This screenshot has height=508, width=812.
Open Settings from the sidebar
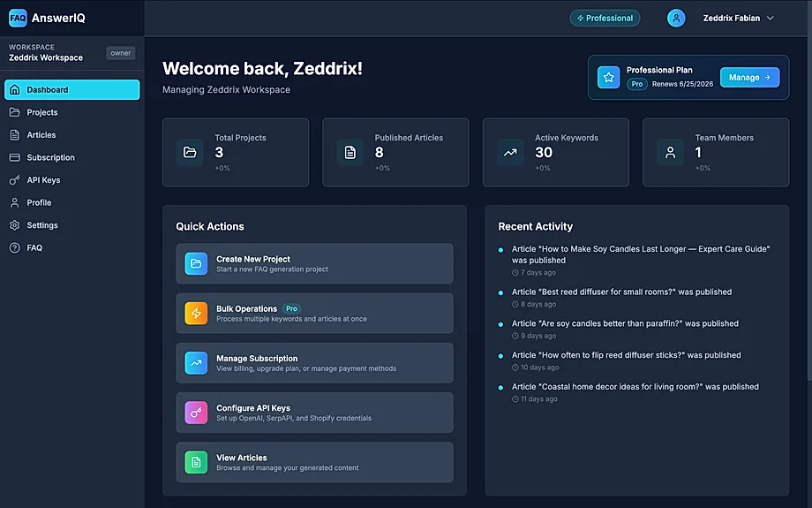(72, 225)
